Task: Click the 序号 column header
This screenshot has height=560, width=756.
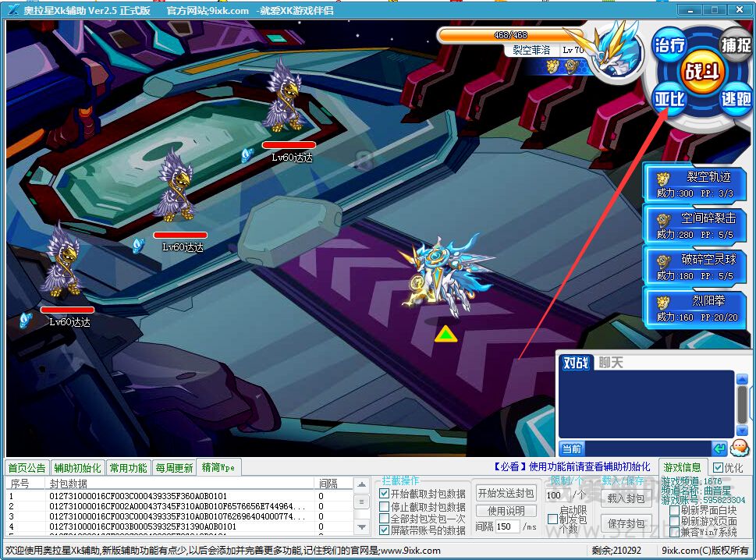Action: (26, 484)
